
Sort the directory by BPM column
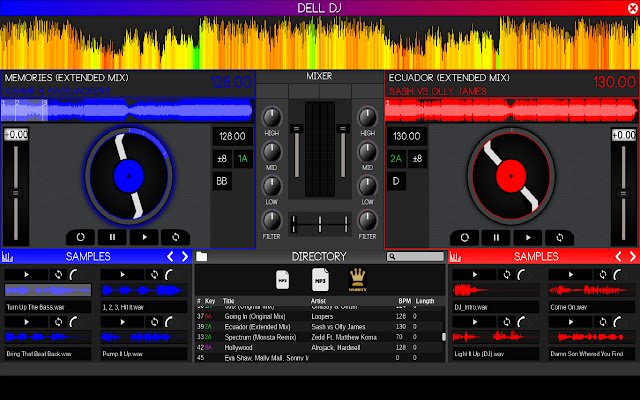point(404,301)
